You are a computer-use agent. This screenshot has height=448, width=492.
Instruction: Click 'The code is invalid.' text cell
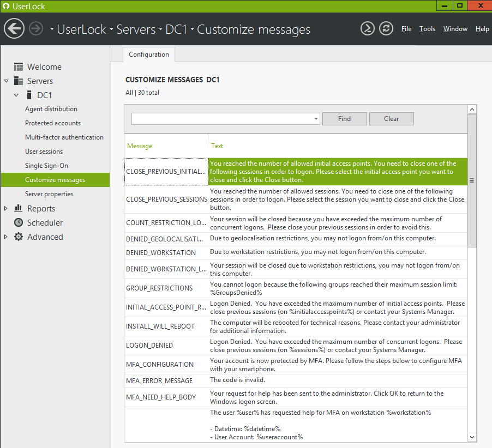(237, 380)
